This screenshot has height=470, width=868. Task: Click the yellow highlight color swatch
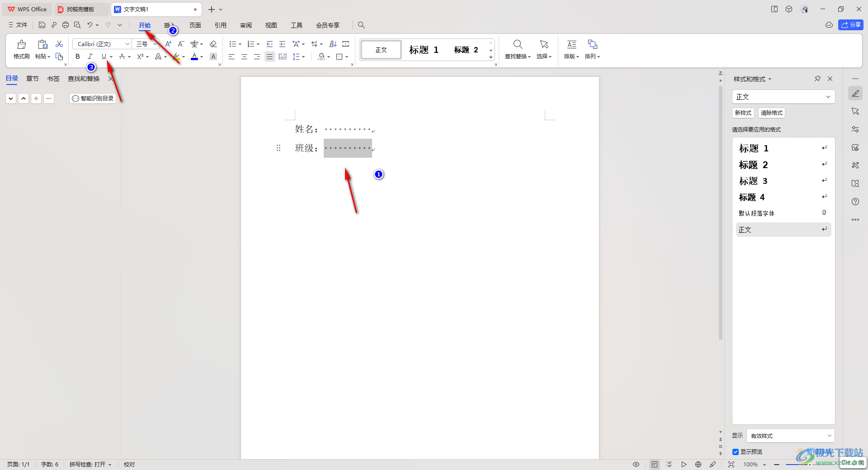pos(176,56)
